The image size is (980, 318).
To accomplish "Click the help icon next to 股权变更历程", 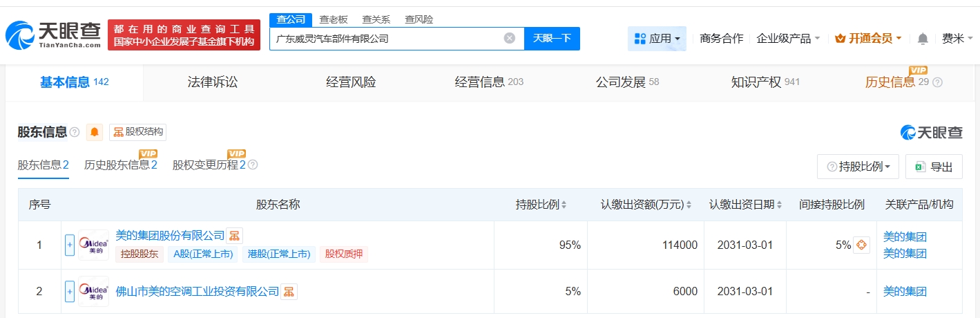I will (253, 165).
